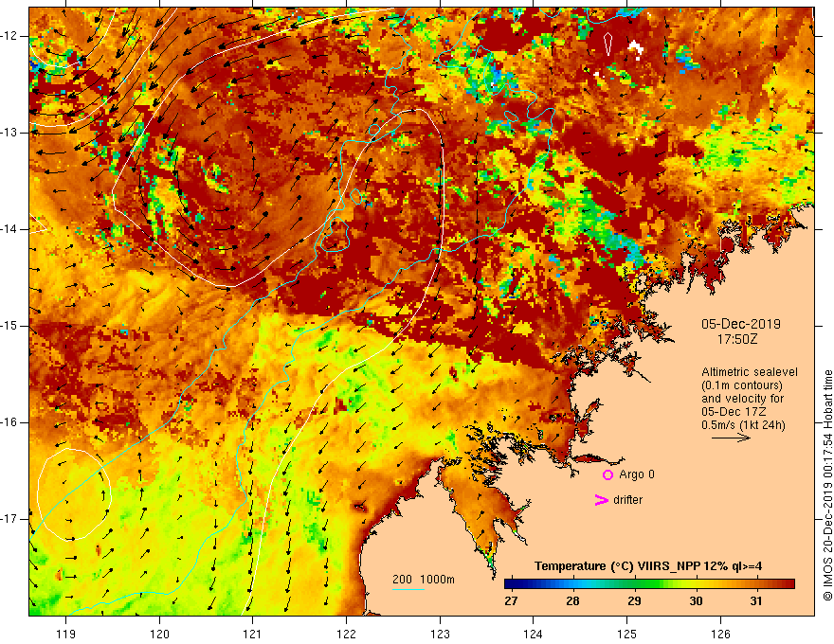The height and width of the screenshot is (644, 834).
Task: Click the small white contour polygon near 125°E
Action: 607,45
